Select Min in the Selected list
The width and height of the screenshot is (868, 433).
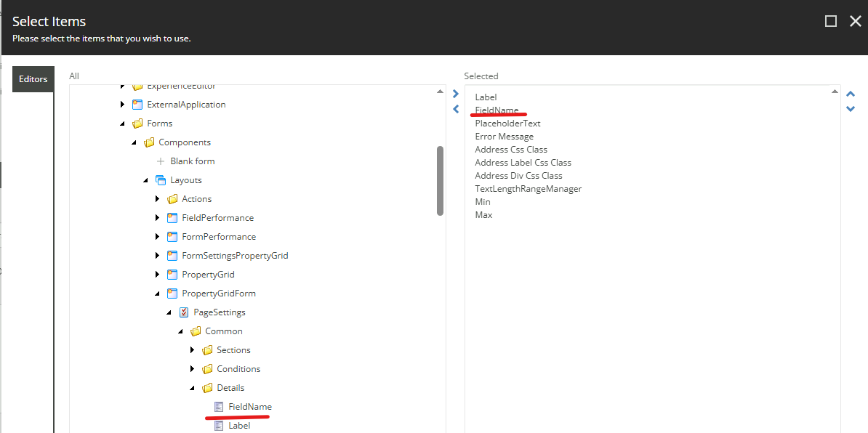click(483, 202)
